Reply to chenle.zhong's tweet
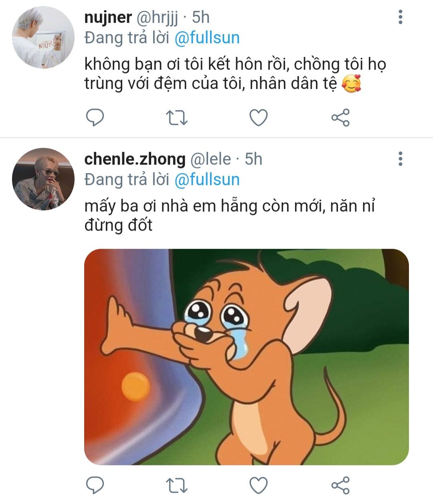Viewport: 433px width, 504px height. coord(95,485)
